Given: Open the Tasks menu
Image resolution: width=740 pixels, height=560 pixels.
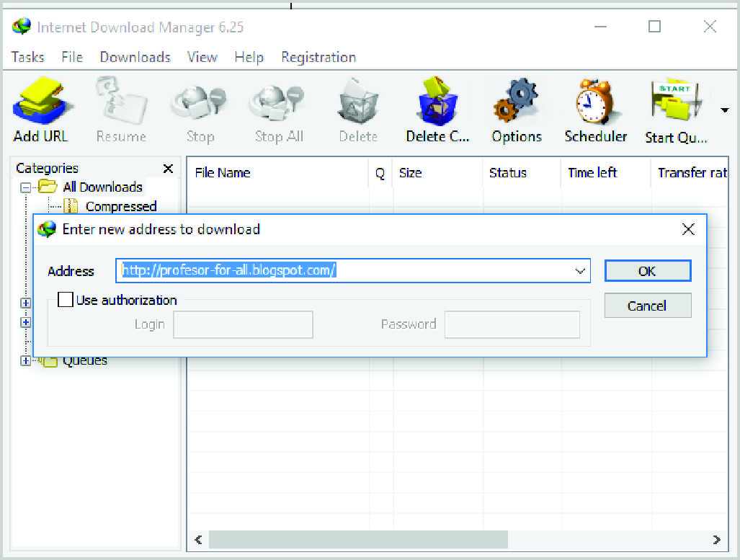Looking at the screenshot, I should pos(28,57).
